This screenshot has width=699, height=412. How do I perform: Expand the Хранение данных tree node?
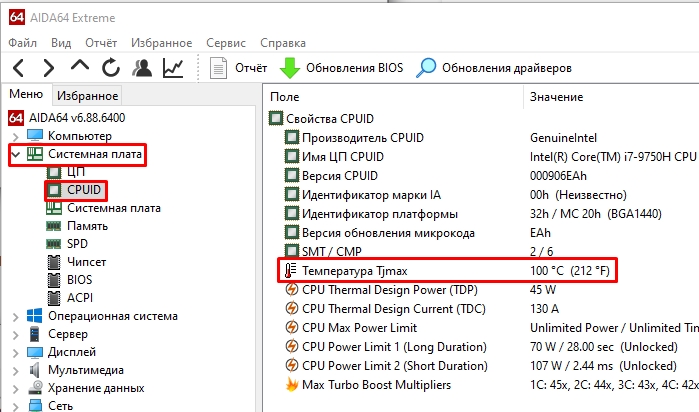16,389
